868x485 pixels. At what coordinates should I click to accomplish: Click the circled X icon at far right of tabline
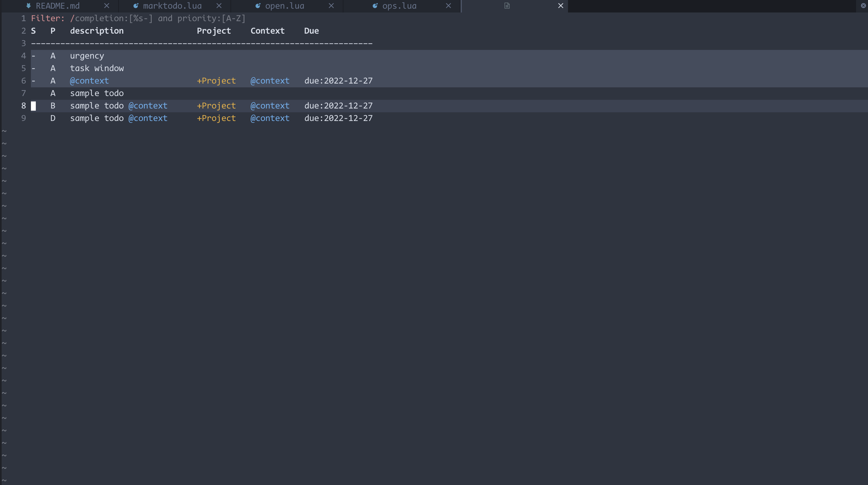click(x=863, y=6)
